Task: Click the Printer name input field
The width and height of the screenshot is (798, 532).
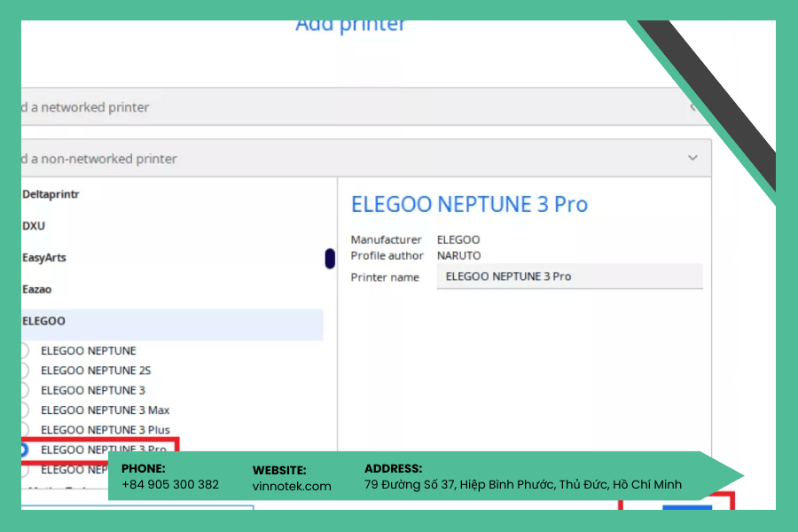Action: pyautogui.click(x=569, y=277)
